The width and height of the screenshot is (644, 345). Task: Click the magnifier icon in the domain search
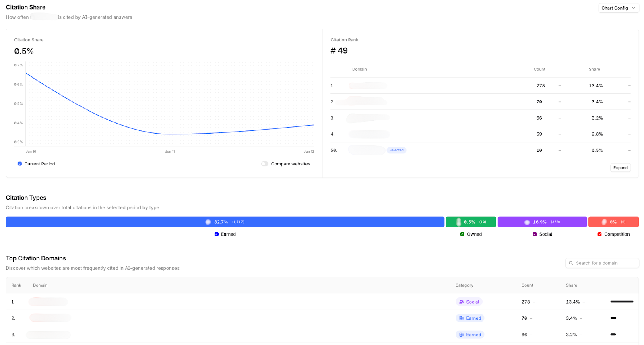tap(571, 263)
